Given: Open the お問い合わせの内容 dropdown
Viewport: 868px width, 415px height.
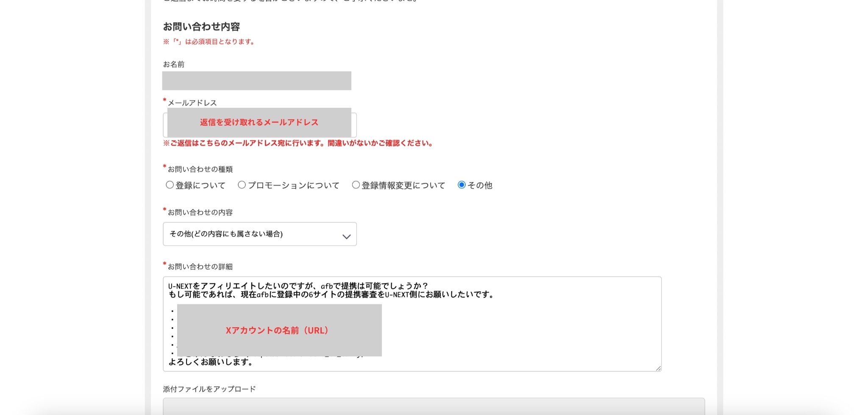Looking at the screenshot, I should (x=259, y=234).
